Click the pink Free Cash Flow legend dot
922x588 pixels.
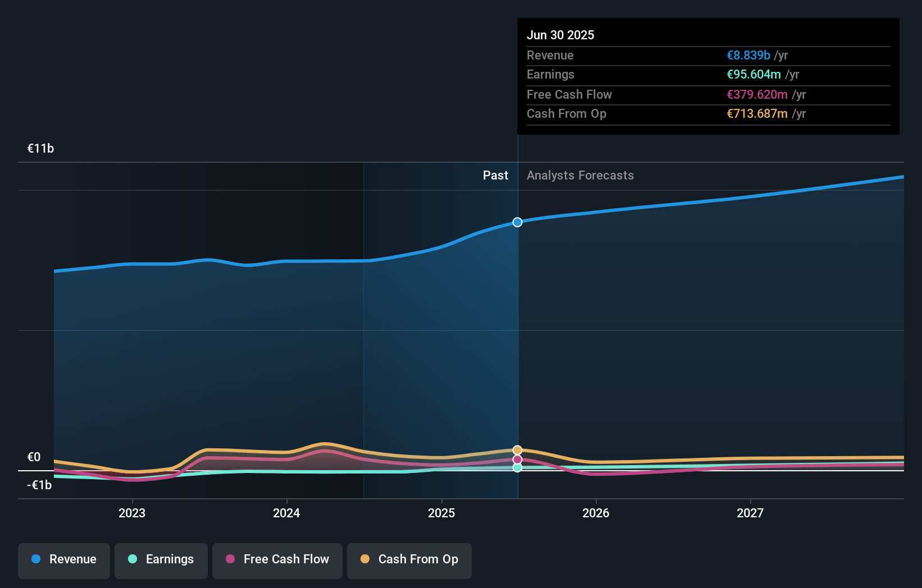pos(230,559)
